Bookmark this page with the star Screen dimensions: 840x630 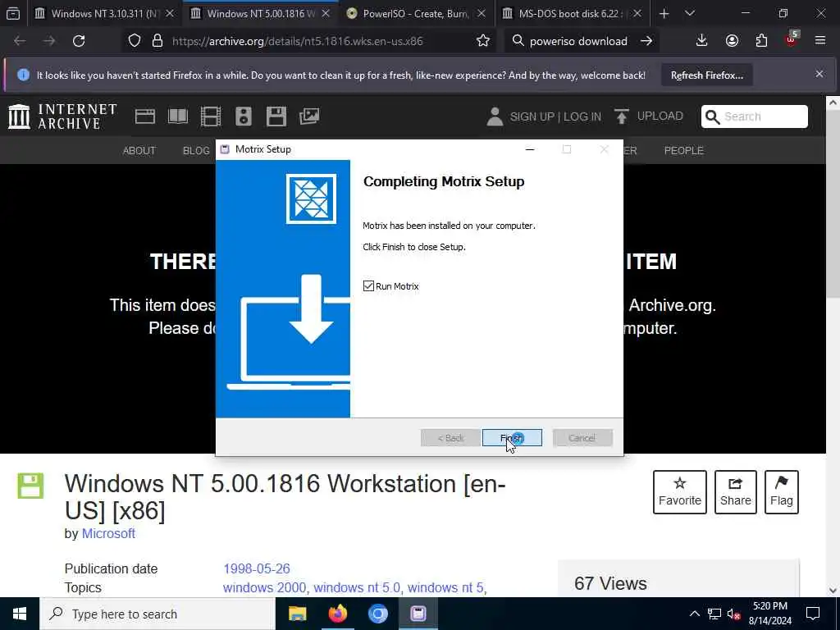click(482, 41)
